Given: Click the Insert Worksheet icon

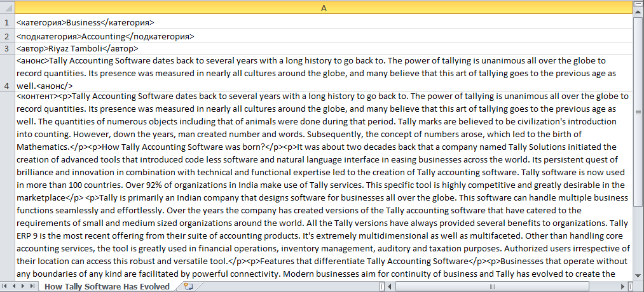Looking at the screenshot, I should click(x=189, y=286).
